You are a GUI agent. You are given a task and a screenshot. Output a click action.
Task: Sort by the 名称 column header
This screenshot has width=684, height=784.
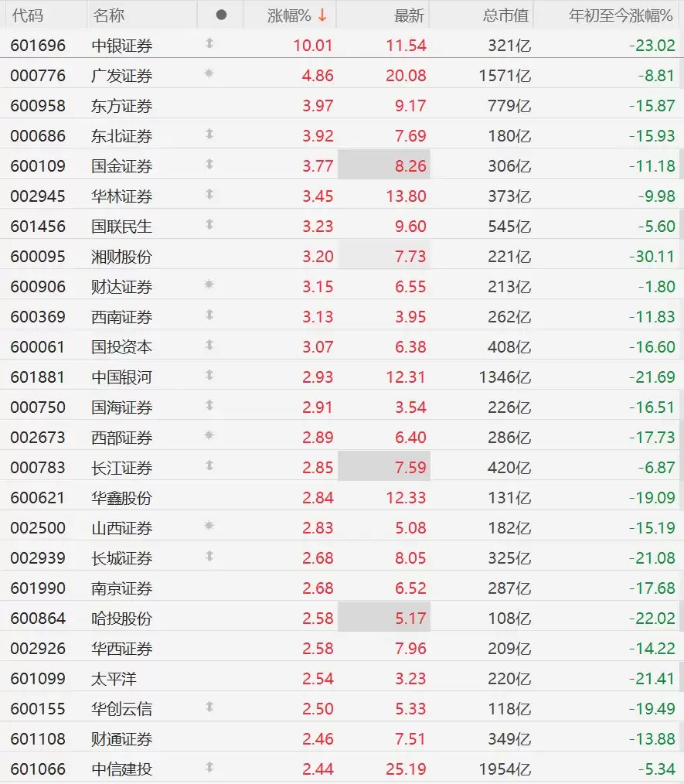point(108,15)
